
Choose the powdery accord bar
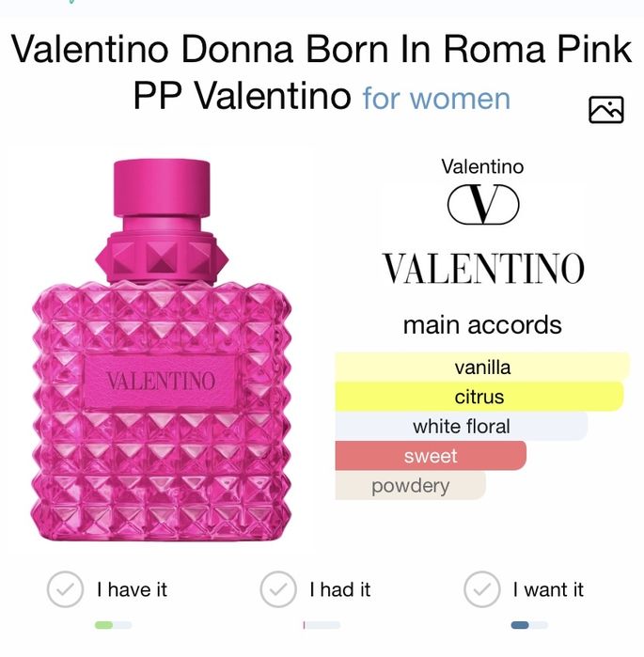pos(410,486)
